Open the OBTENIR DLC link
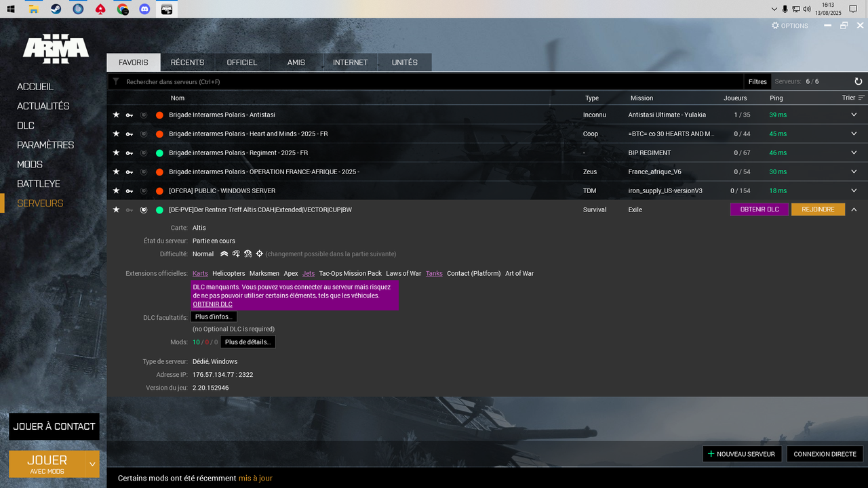The height and width of the screenshot is (488, 868). coord(211,304)
